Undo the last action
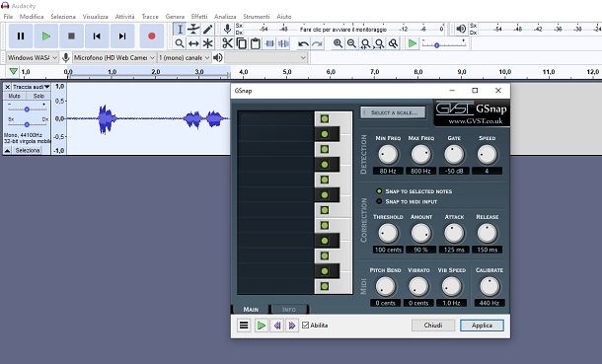Image resolution: width=602 pixels, height=364 pixels. click(x=303, y=43)
